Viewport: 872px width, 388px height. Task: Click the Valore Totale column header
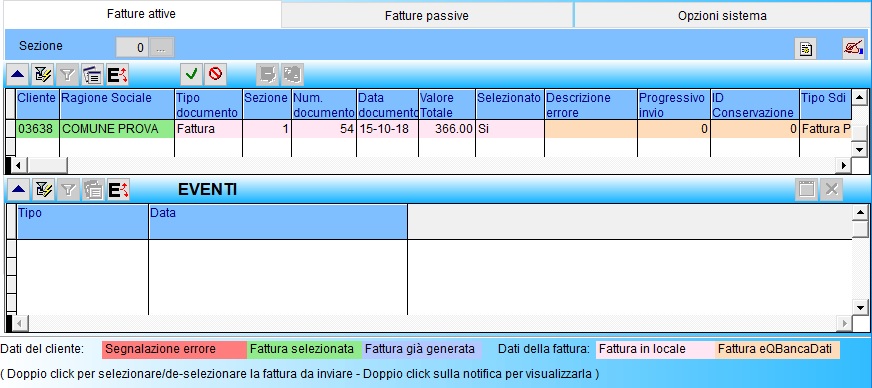(x=447, y=105)
